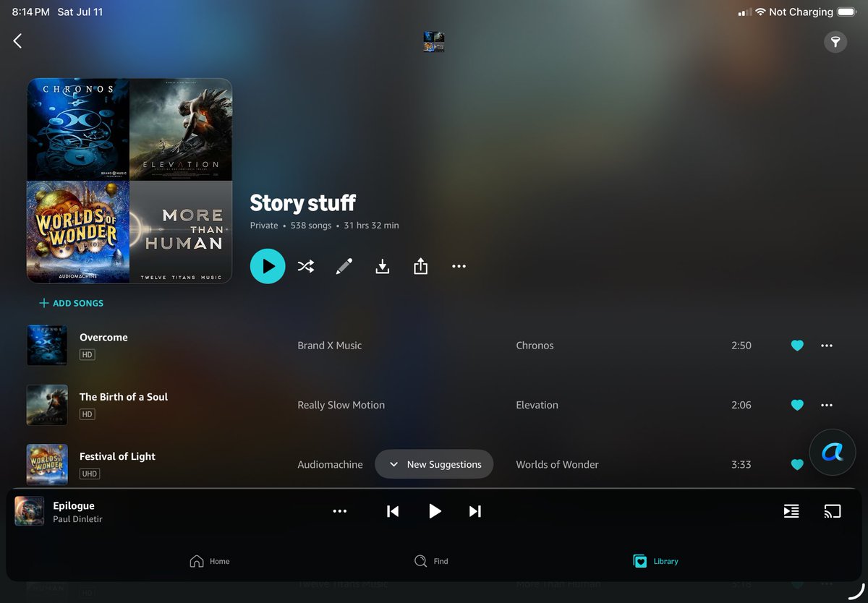Viewport: 868px width, 603px height.
Task: Select the song title Overcome
Action: click(x=103, y=337)
